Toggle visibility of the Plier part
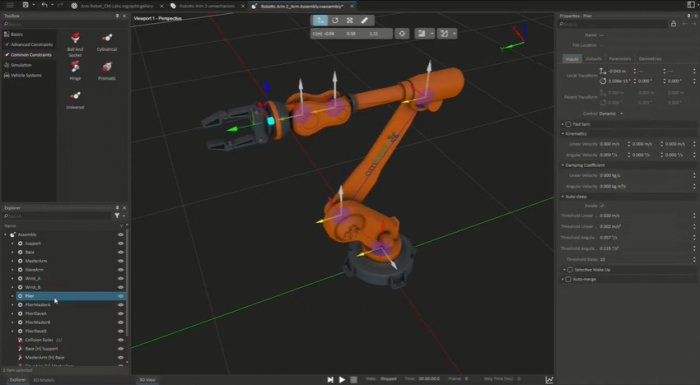 click(x=121, y=296)
